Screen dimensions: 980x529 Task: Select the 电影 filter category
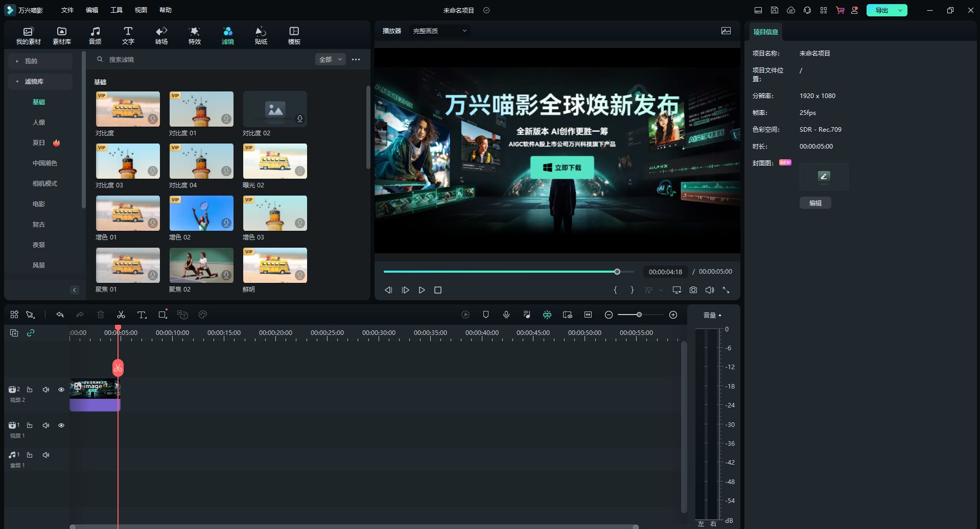(39, 204)
